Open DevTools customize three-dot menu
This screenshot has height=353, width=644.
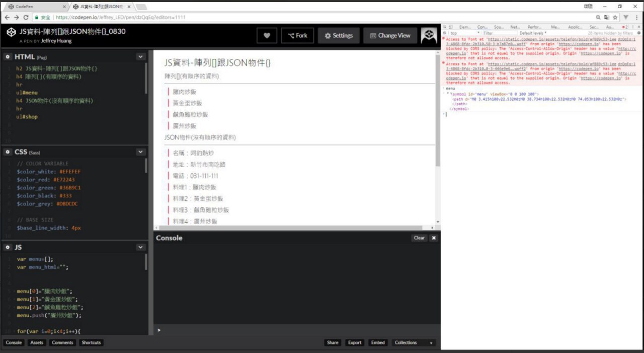(632, 27)
